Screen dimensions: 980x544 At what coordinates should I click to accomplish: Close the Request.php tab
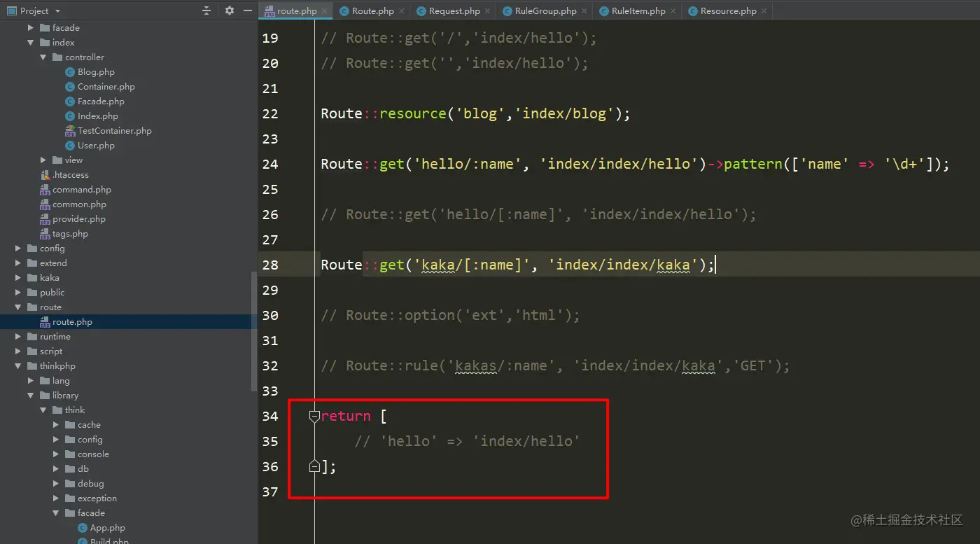(x=487, y=11)
